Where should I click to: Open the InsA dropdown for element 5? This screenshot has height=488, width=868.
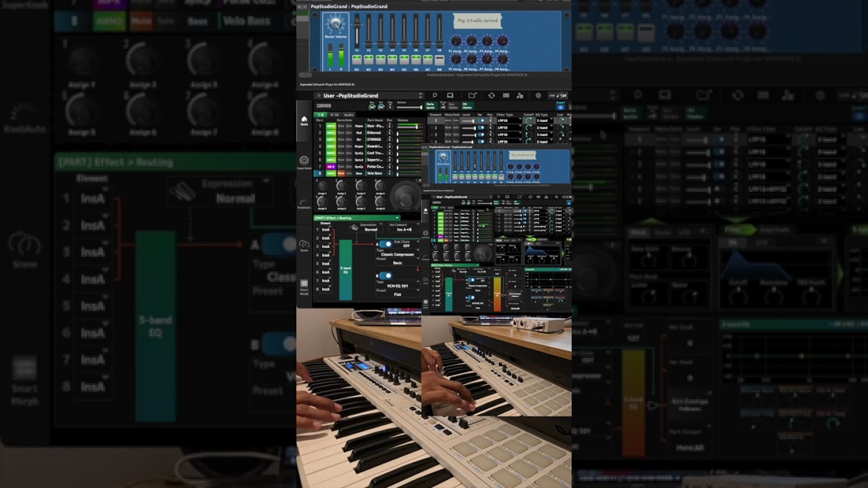[326, 264]
